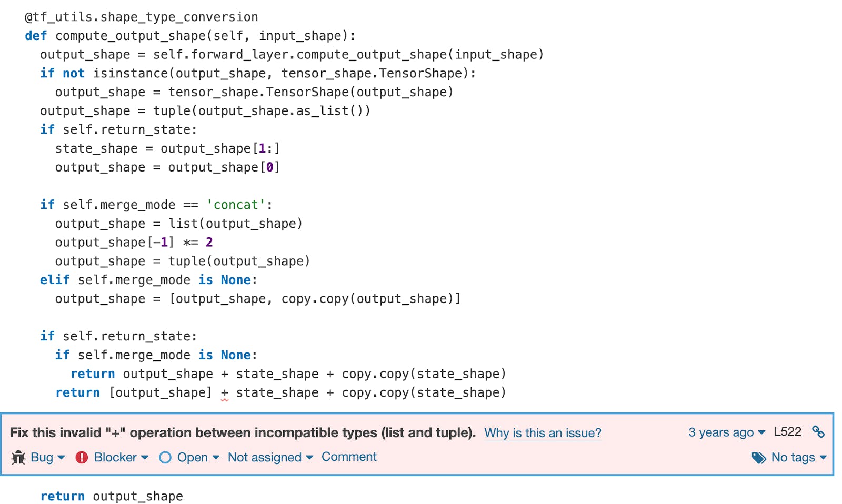Click the tag icon next to No tags
This screenshot has width=842, height=504.
(758, 458)
